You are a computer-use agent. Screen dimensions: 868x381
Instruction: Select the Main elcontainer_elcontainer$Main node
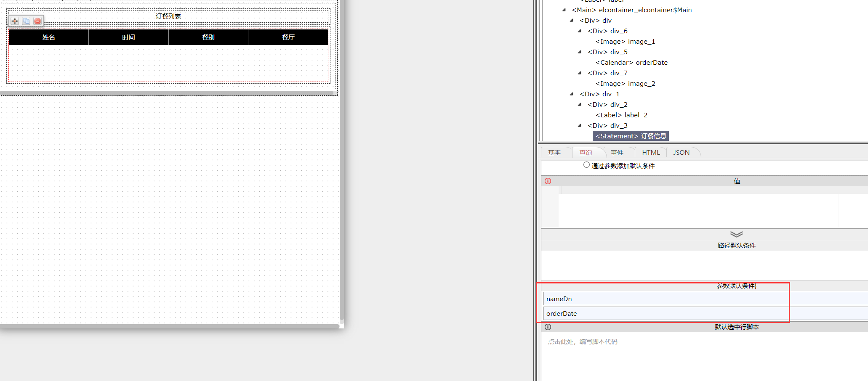631,10
